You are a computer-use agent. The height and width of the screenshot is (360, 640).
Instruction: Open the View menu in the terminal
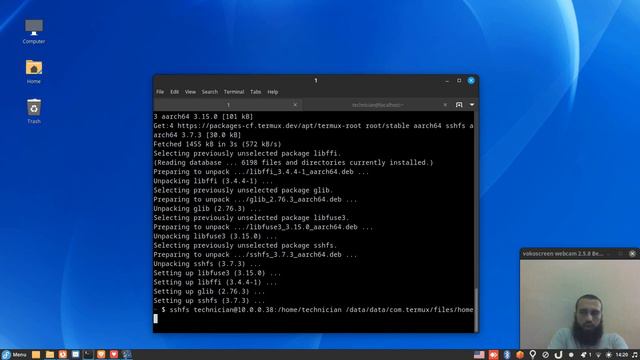click(x=190, y=92)
